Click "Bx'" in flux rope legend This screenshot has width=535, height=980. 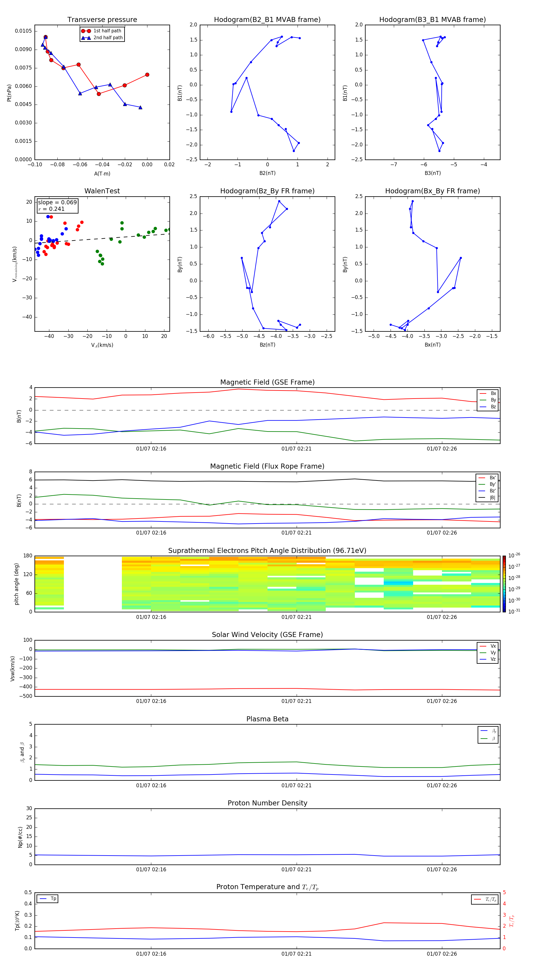(487, 478)
